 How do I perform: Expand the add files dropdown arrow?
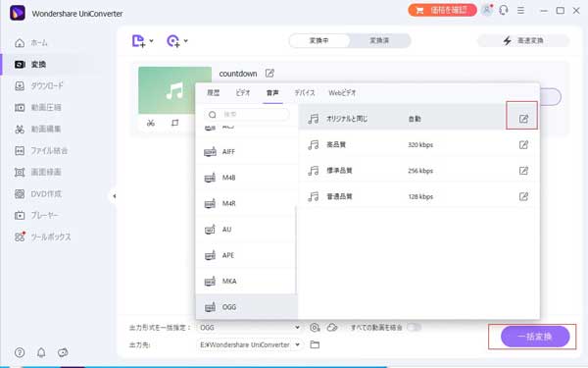pos(152,40)
